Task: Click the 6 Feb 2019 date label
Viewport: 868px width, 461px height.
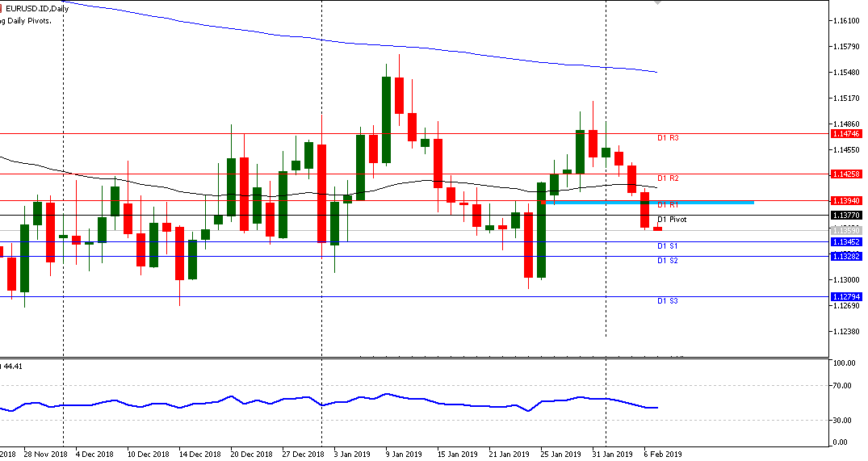Action: pyautogui.click(x=661, y=455)
